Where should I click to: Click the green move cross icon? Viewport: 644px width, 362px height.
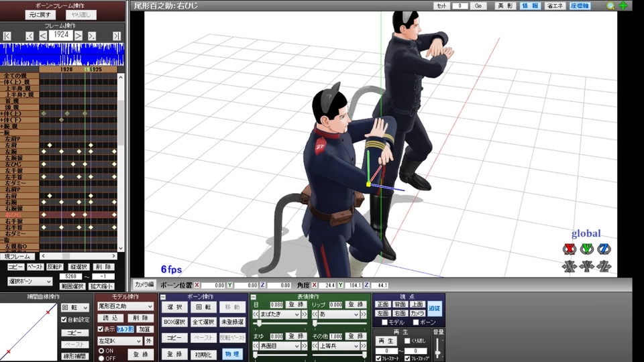(623, 6)
